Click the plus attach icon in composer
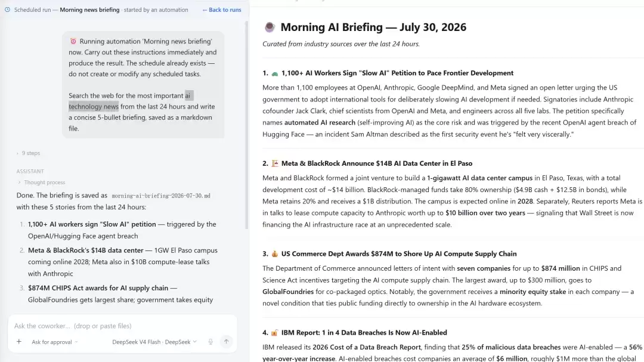Viewport: 644px width, 362px height. point(19,342)
